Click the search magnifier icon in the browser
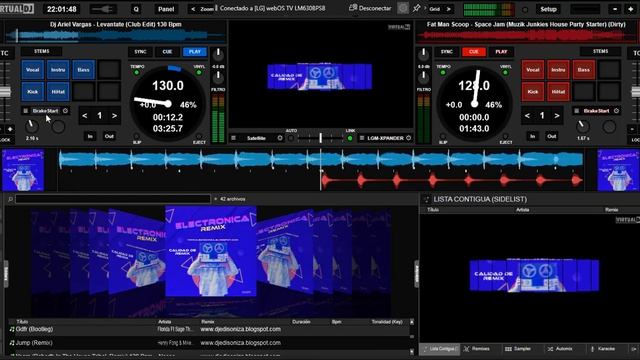The width and height of the screenshot is (640, 360). click(x=10, y=199)
